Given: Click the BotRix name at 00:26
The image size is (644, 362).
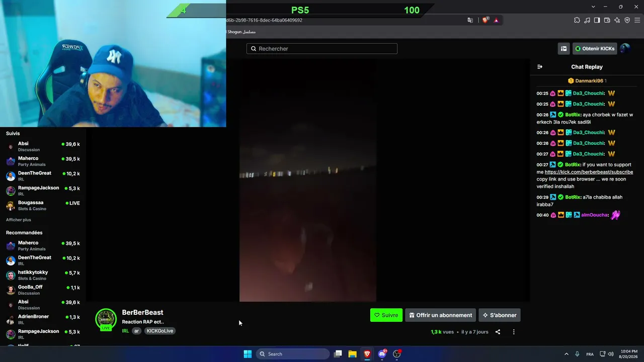Looking at the screenshot, I should [x=573, y=115].
